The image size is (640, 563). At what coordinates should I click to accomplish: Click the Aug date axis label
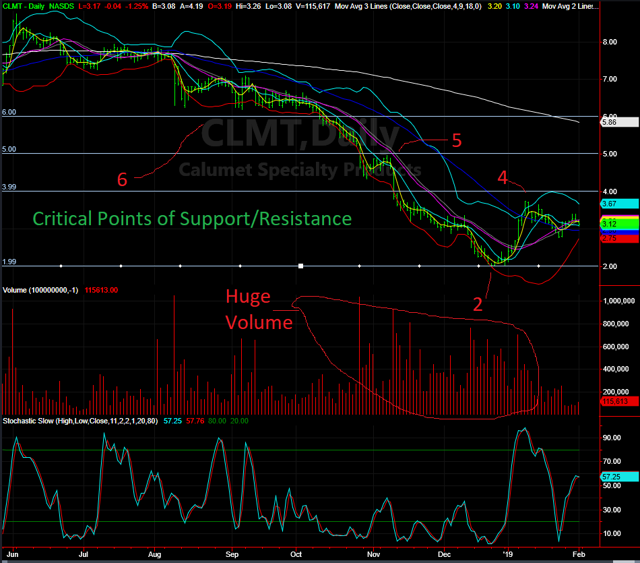click(x=154, y=554)
